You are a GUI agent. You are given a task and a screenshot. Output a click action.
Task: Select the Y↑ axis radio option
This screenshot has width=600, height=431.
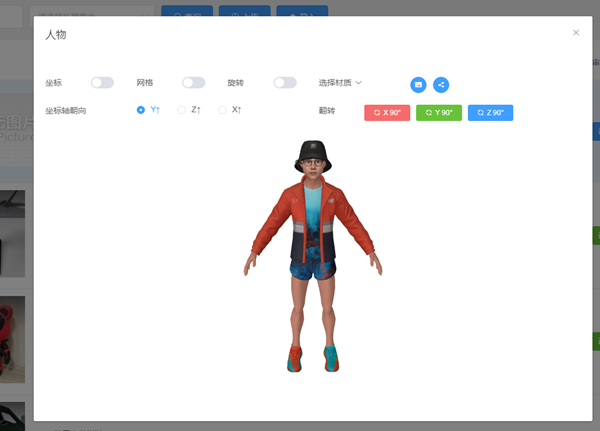(x=141, y=110)
